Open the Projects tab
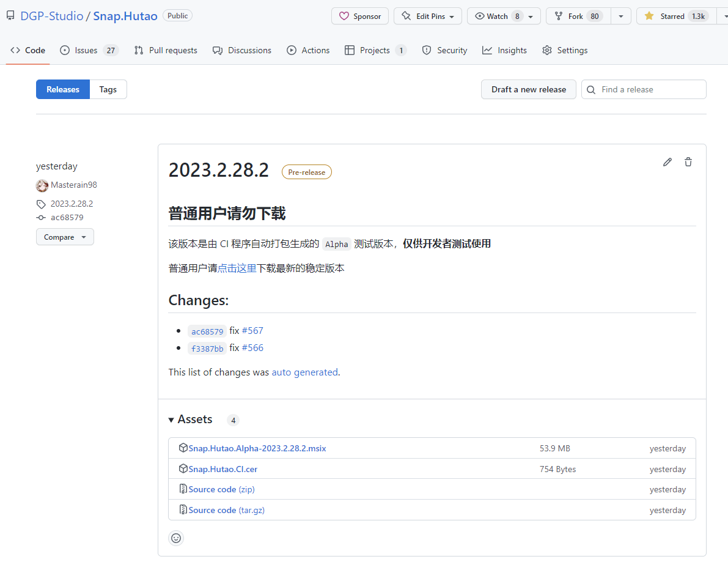 375,50
